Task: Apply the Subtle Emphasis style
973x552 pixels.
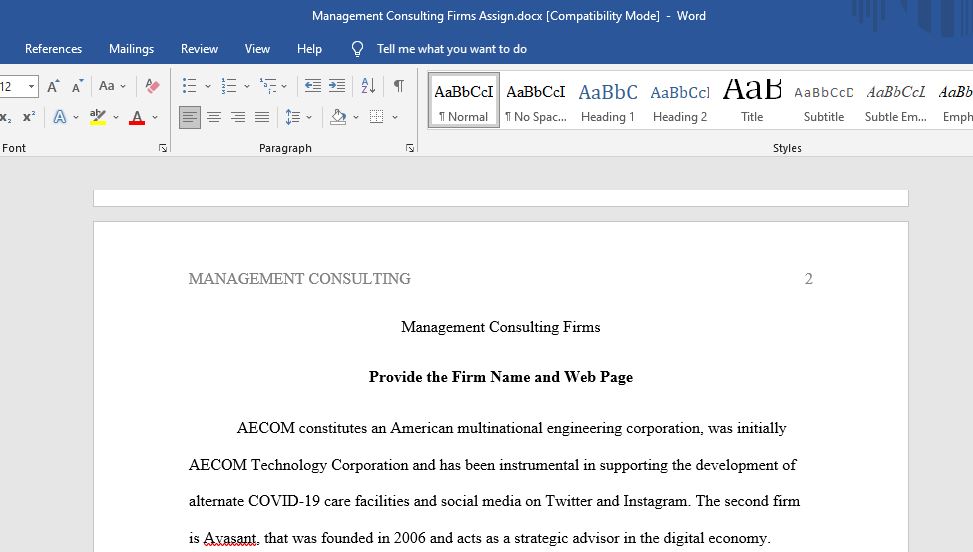Action: (895, 101)
